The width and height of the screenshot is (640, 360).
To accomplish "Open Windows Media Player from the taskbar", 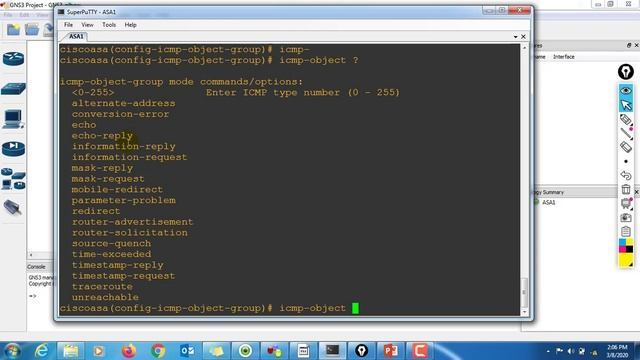I will pyautogui.click(x=99, y=351).
